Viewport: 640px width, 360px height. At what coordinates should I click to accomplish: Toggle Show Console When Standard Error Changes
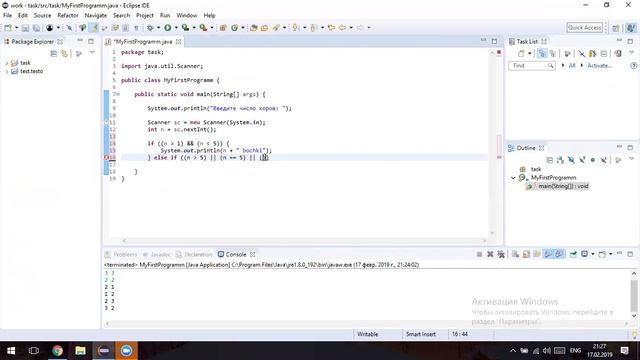coord(559,254)
